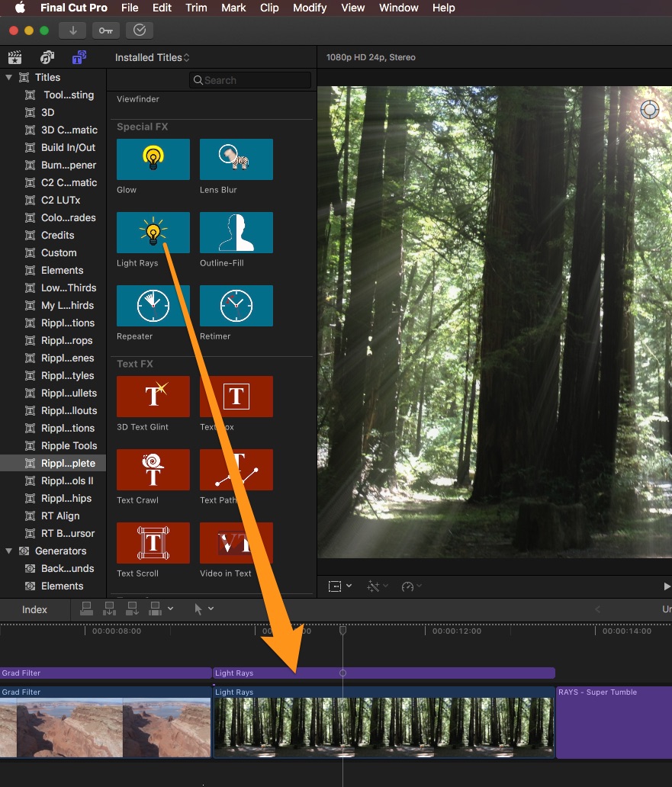Select the Grad Filter canyon video clip
The height and width of the screenshot is (787, 672).
105,722
